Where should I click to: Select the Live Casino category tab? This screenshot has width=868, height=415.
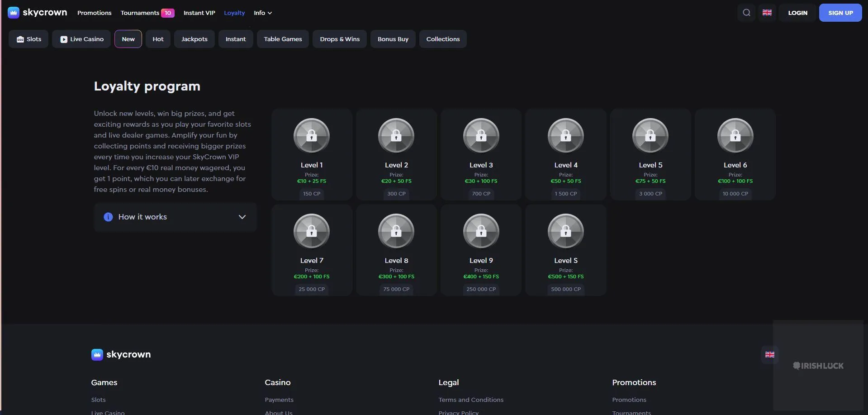coord(81,39)
